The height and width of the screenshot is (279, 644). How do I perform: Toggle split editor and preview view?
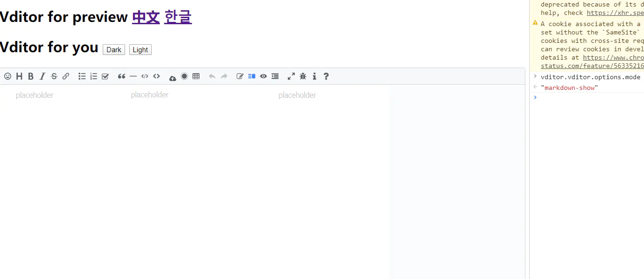click(252, 76)
